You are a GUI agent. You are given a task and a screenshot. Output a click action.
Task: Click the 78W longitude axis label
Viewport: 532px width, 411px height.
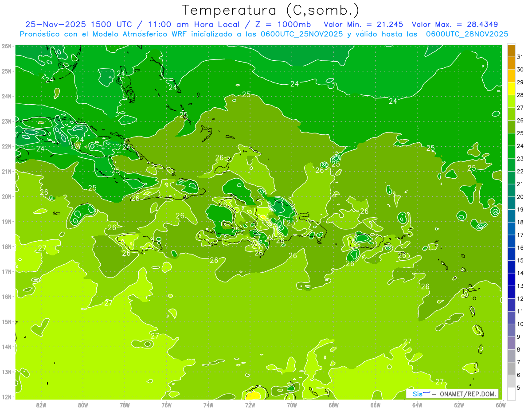[x=125, y=405]
